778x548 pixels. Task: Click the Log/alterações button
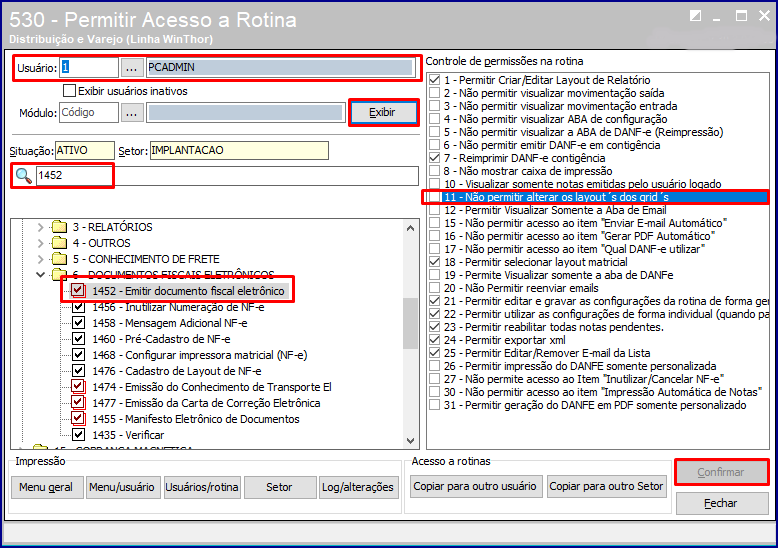click(x=358, y=487)
